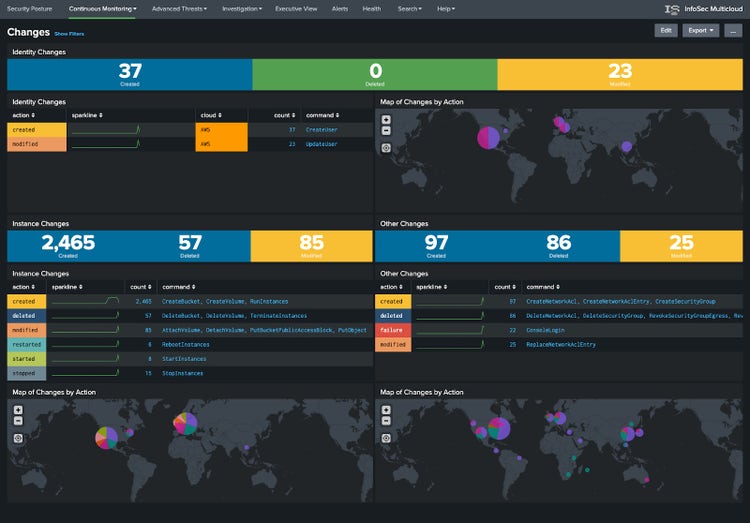The image size is (750, 523).
Task: Sort Instance Changes table by action column
Action: pyautogui.click(x=24, y=286)
